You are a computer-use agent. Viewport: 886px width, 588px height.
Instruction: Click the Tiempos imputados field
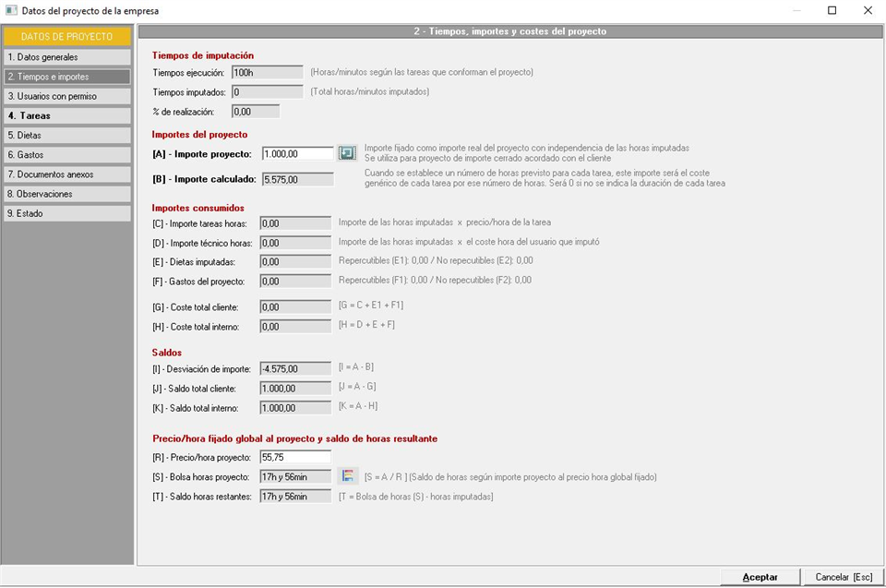tap(268, 91)
